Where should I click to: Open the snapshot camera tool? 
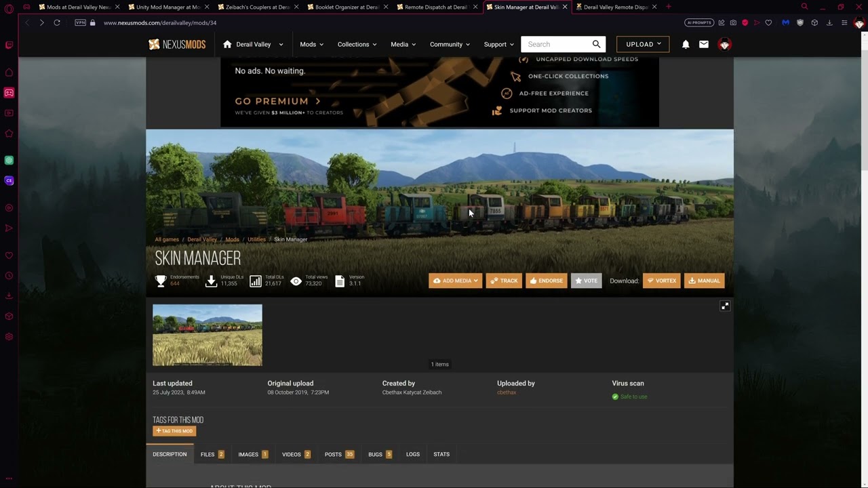tap(733, 22)
